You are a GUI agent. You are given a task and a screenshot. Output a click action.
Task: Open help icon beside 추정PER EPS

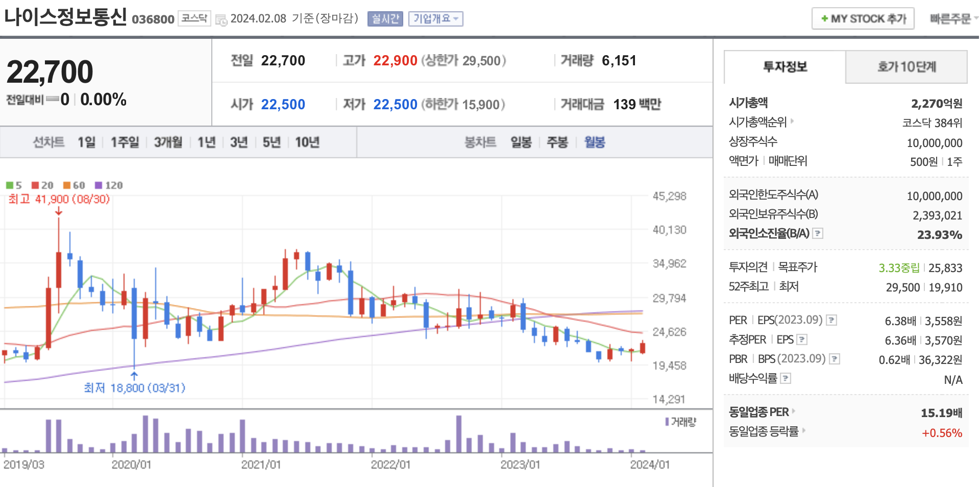[x=802, y=339]
